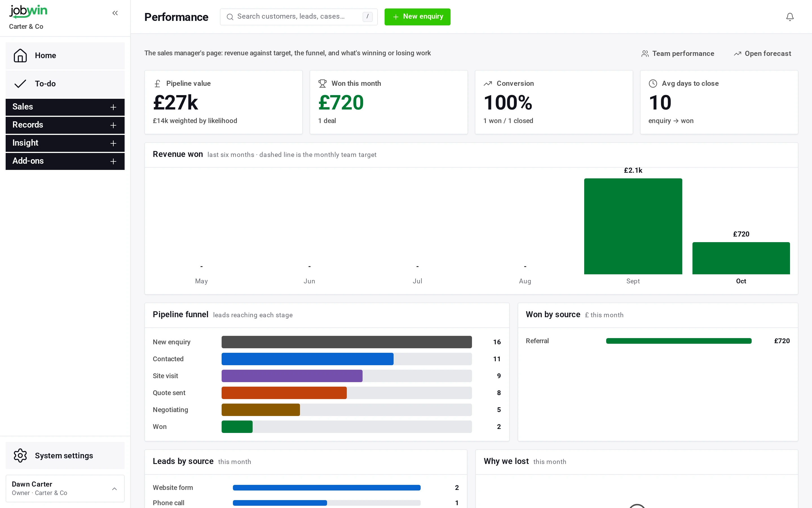Click the Phone call leads bar

(280, 503)
